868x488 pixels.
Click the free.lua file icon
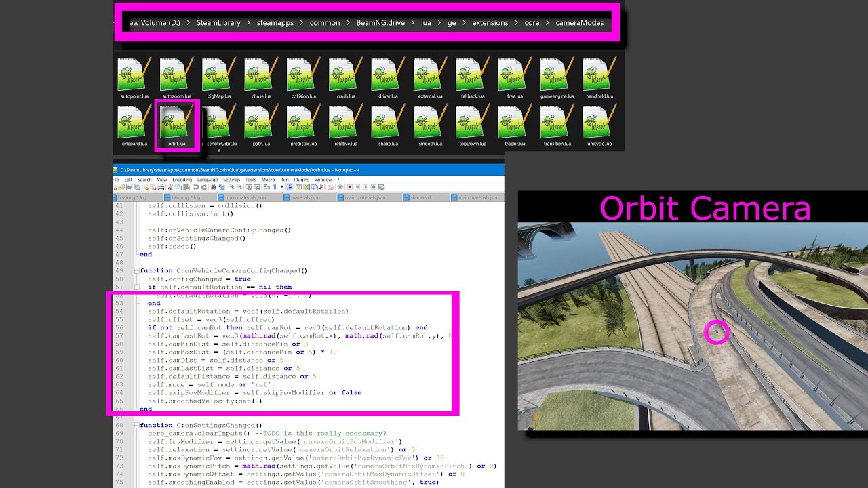tap(515, 74)
